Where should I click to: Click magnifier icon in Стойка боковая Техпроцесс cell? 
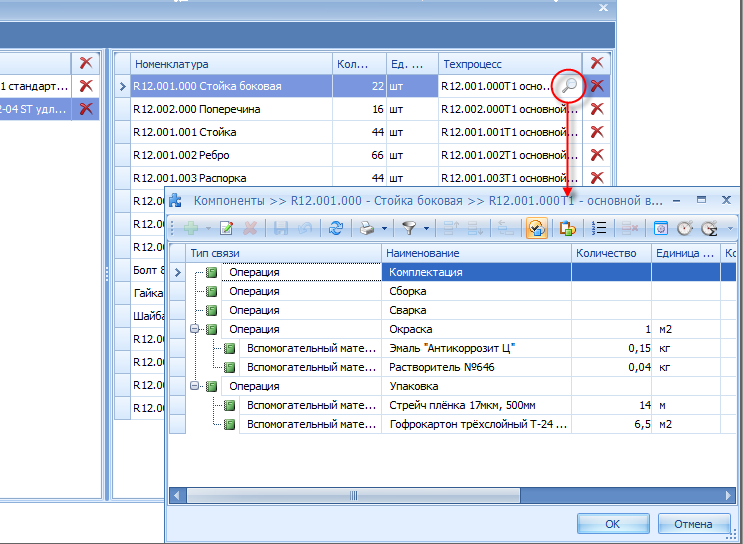tap(569, 86)
